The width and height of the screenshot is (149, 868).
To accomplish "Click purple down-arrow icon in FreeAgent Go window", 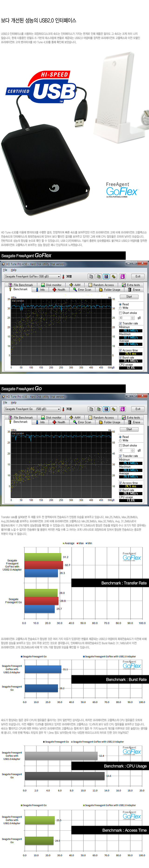I will click(x=122, y=409).
